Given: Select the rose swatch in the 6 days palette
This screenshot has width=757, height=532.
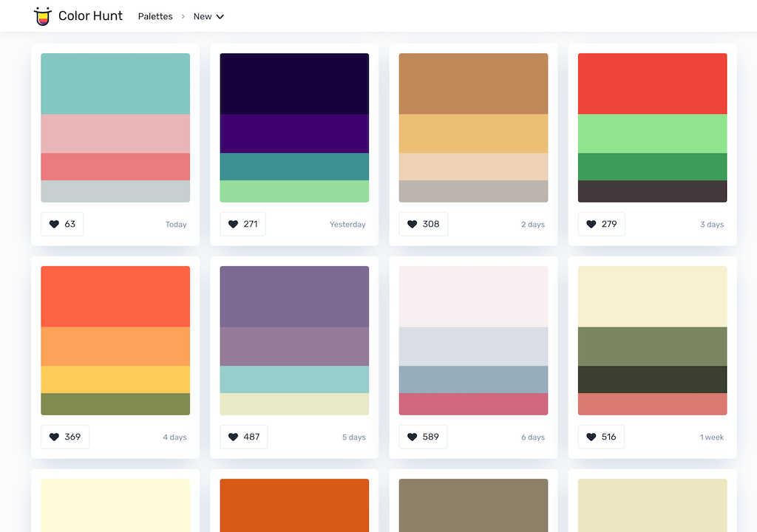Looking at the screenshot, I should point(474,404).
